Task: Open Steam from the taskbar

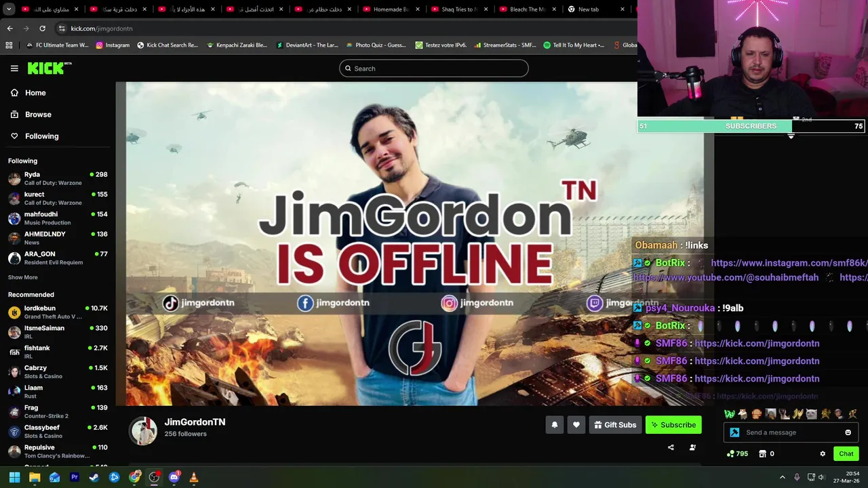Action: click(94, 477)
